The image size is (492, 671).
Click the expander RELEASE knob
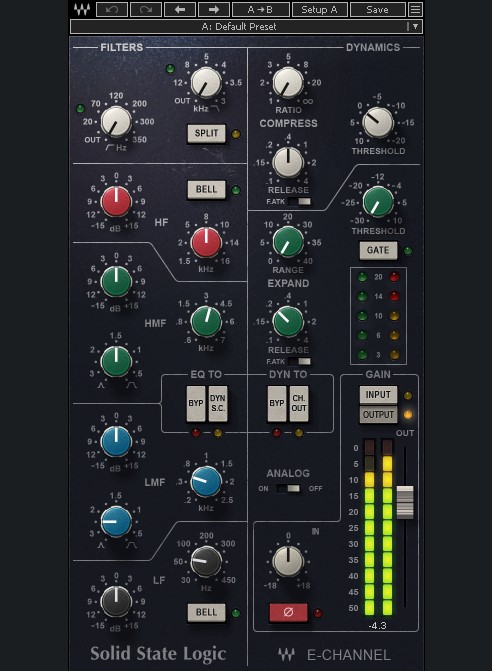288,322
